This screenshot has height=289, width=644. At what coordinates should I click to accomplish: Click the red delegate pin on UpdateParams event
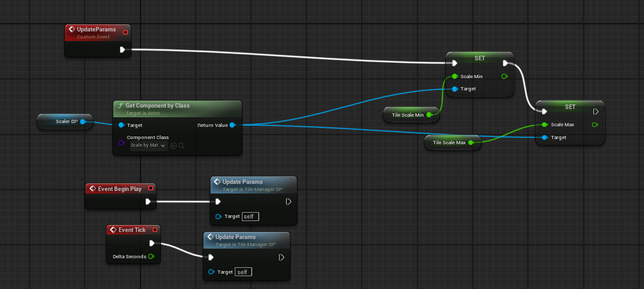[x=125, y=32]
